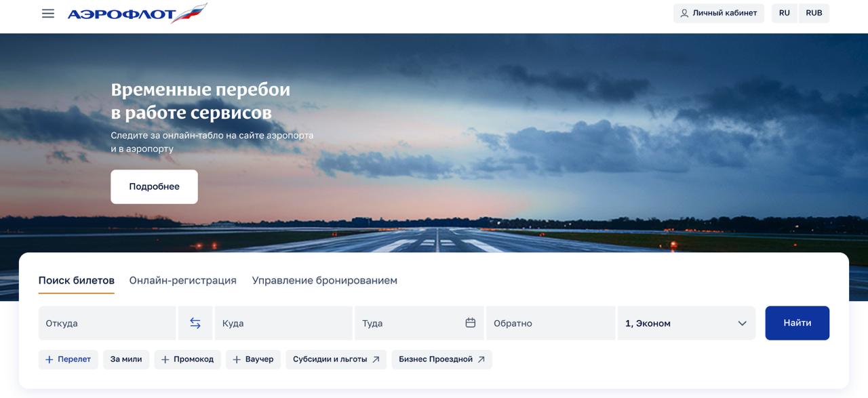Click the Aeroflot logo
868x398 pixels.
pos(136,14)
